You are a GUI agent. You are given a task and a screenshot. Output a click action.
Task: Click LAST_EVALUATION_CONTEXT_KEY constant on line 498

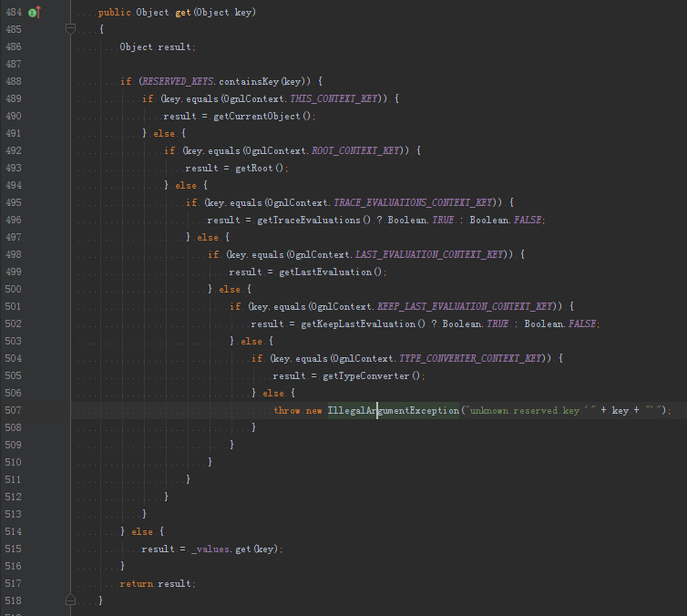click(x=429, y=254)
